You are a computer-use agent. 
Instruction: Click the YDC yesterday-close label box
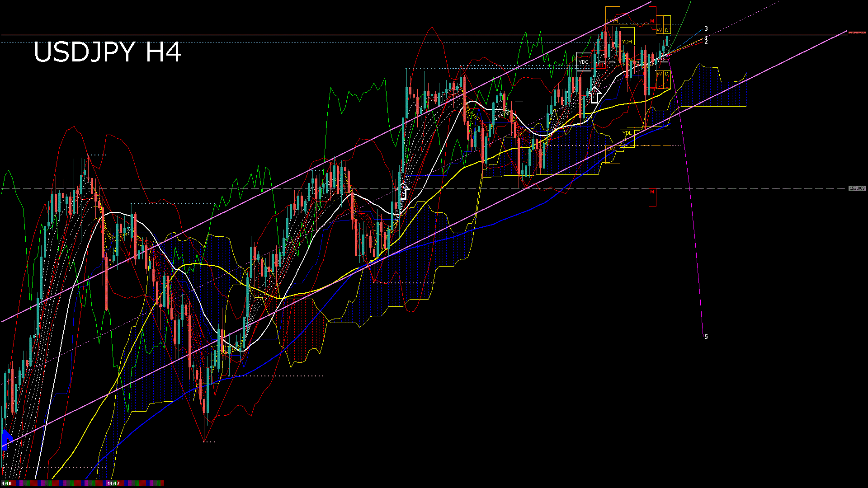point(584,62)
